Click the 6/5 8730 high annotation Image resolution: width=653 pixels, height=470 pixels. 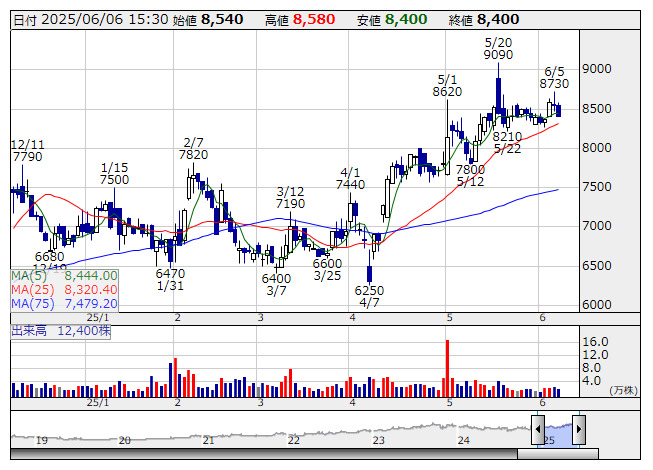[554, 78]
